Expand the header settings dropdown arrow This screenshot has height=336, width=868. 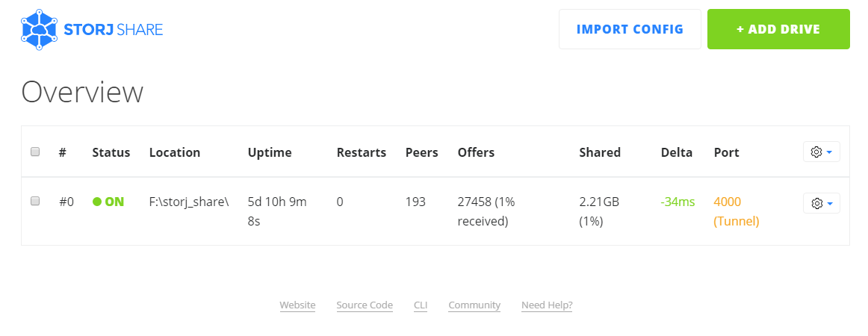pos(830,152)
